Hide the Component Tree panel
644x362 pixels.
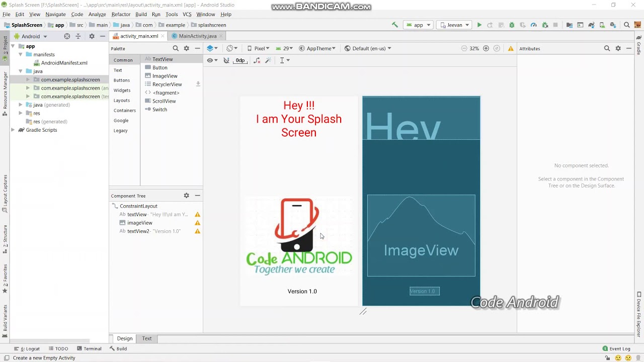coord(197,196)
